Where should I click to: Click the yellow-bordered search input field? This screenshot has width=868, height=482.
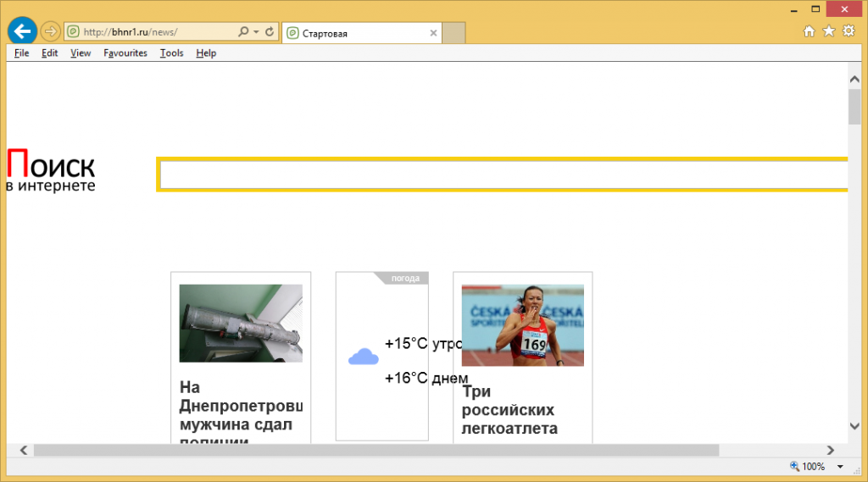point(504,175)
